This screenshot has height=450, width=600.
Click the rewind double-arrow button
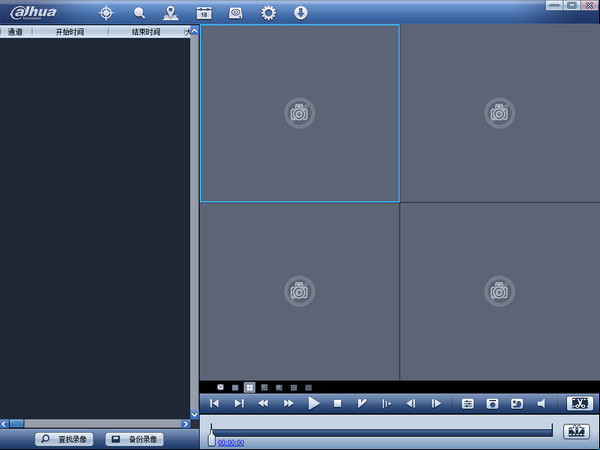(x=263, y=403)
